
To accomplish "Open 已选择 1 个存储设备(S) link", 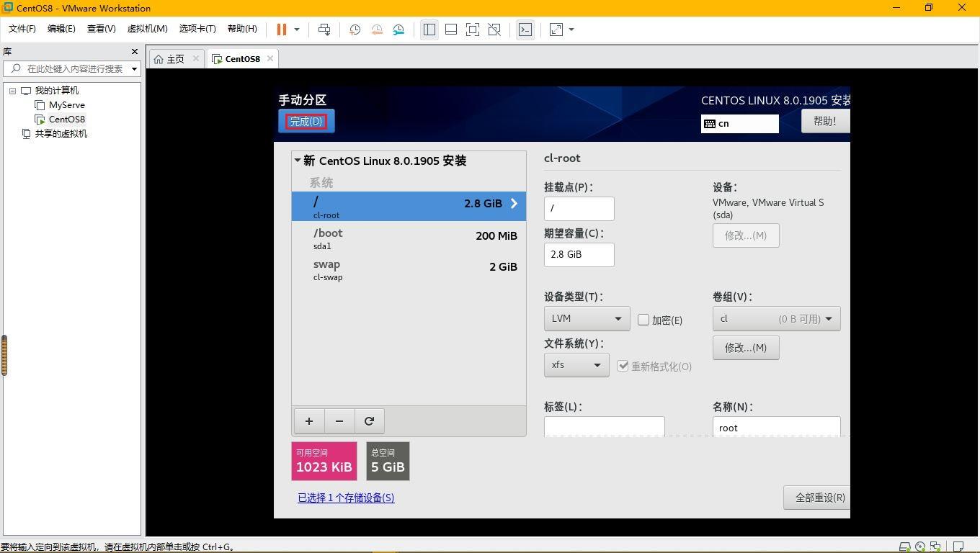I will (x=346, y=498).
